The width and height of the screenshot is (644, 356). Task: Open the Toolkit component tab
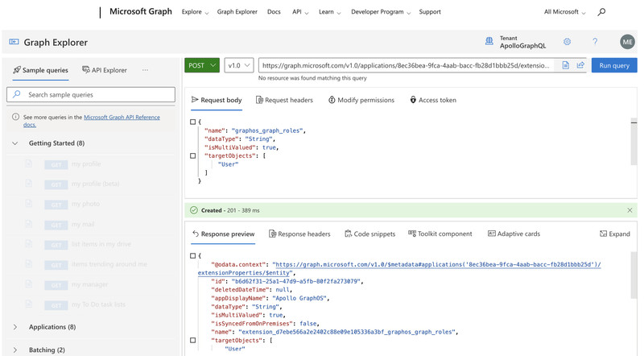[x=440, y=234]
